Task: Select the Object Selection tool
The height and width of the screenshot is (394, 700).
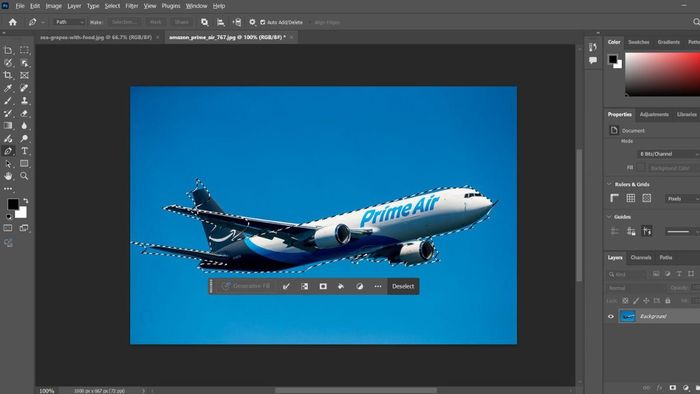Action: click(24, 63)
